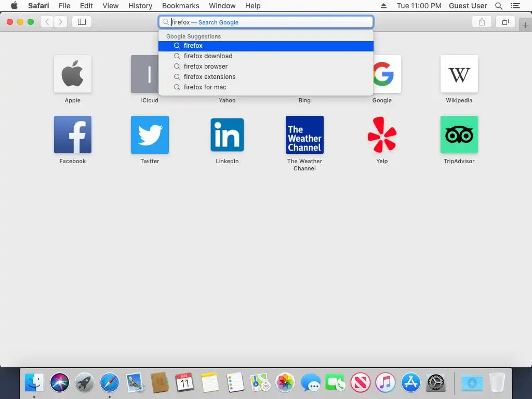Open the Wikipedia favorite tile
Screen dimensions: 532x399
(459, 74)
